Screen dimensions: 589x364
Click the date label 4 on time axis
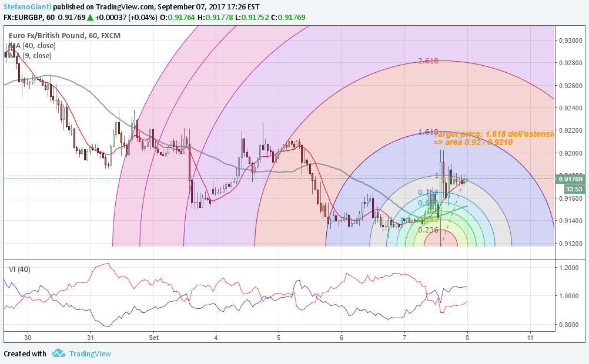coord(216,338)
